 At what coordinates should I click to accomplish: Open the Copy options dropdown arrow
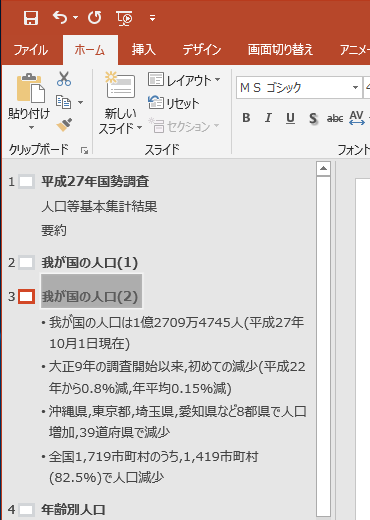[80, 102]
